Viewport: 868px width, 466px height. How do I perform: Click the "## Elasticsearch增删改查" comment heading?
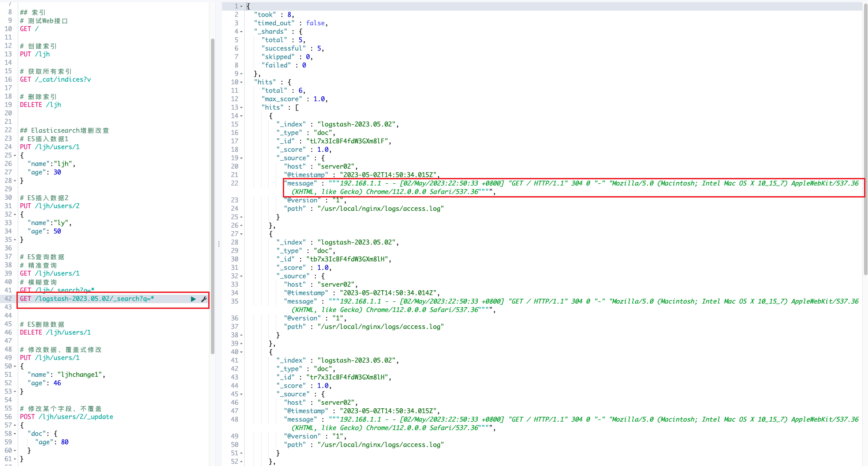click(64, 130)
